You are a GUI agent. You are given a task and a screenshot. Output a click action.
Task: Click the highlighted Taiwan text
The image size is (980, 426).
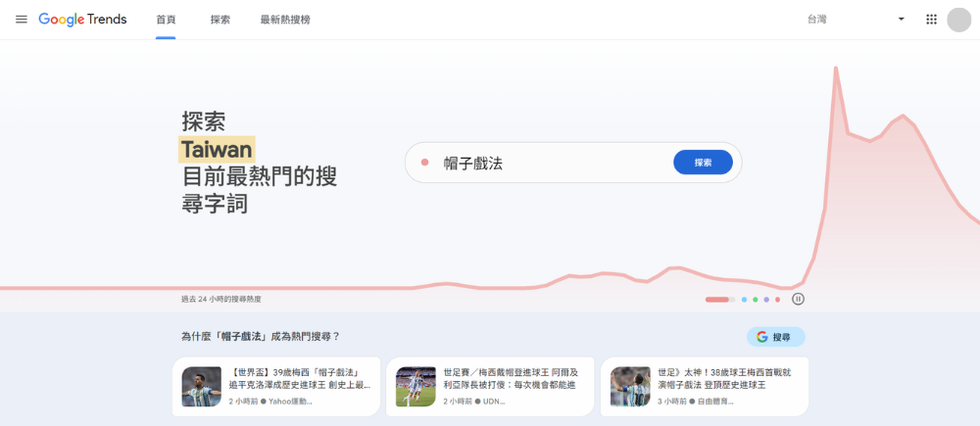217,149
